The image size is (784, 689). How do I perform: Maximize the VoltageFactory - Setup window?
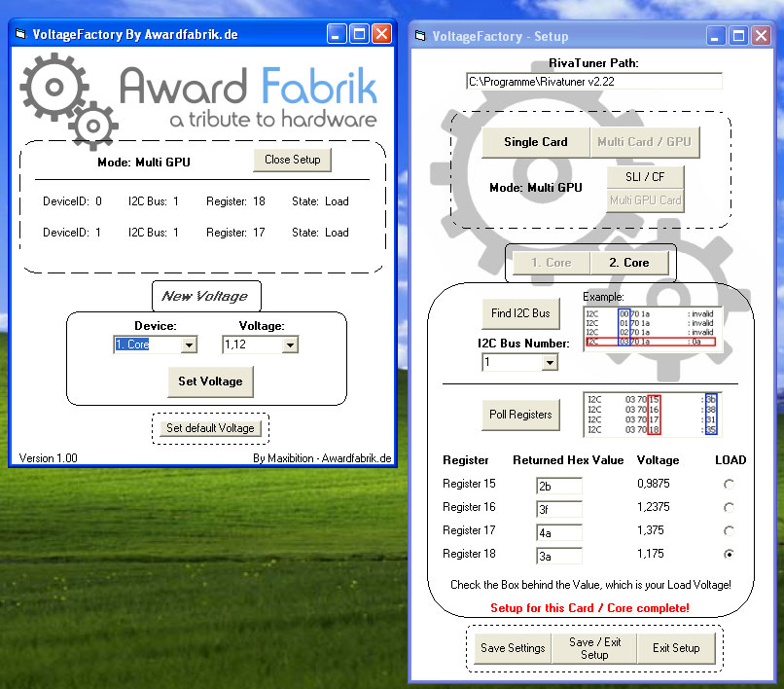coord(738,36)
